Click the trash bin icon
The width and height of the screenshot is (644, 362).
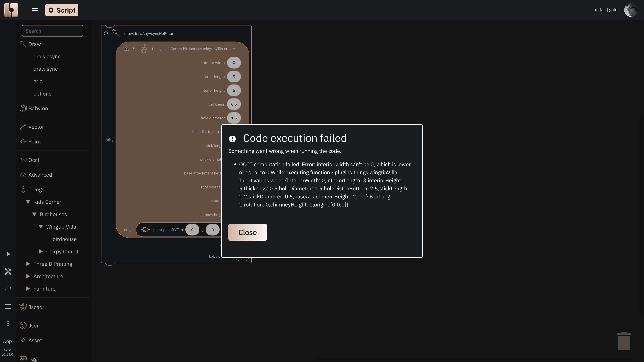coord(624,341)
